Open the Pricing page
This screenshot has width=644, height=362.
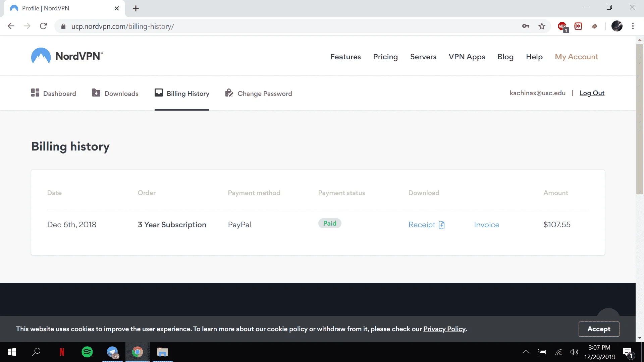385,57
